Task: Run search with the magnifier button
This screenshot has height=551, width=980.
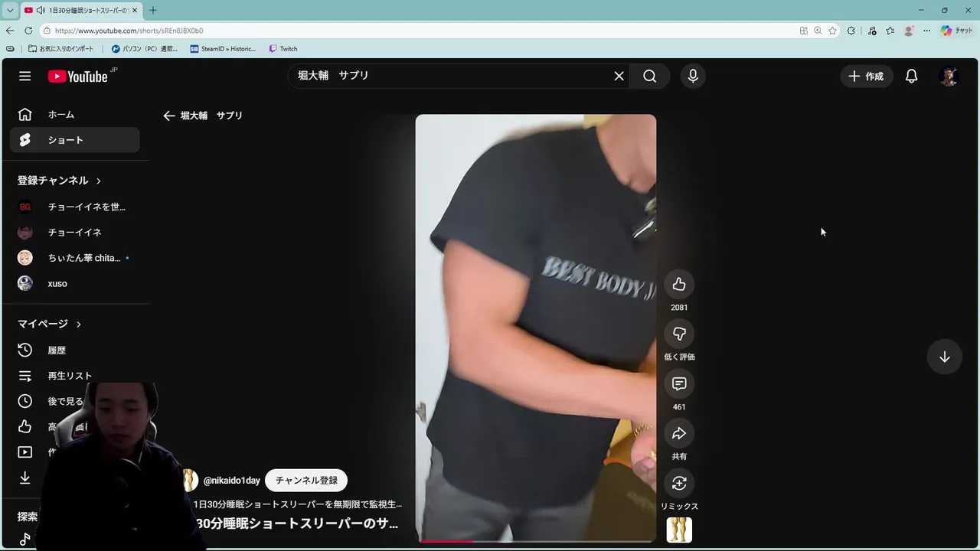Action: [649, 76]
